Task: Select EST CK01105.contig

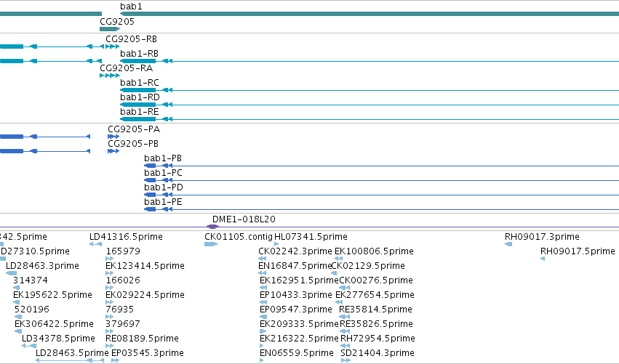Action: (x=239, y=237)
